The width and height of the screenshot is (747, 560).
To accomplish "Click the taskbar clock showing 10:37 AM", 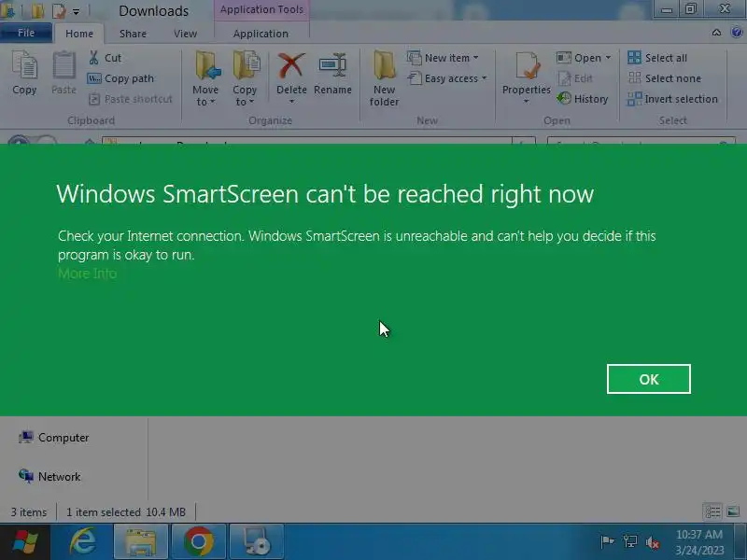I will coord(699,542).
